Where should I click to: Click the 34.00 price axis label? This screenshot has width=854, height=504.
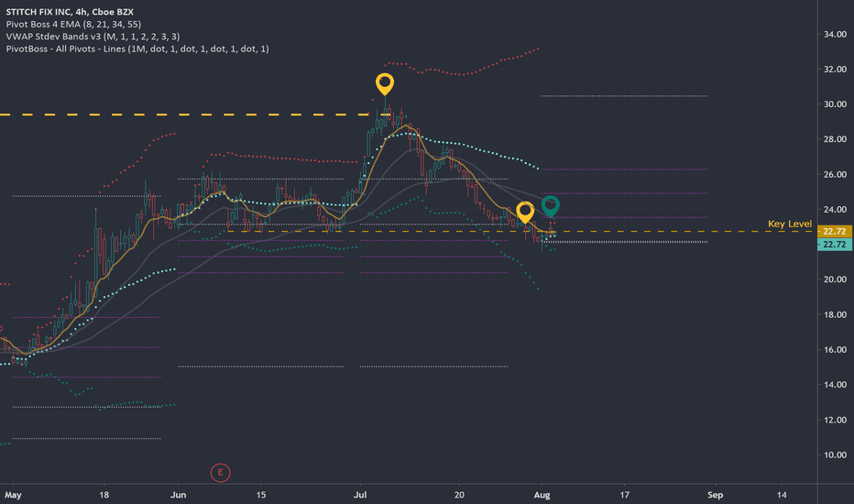pos(835,34)
